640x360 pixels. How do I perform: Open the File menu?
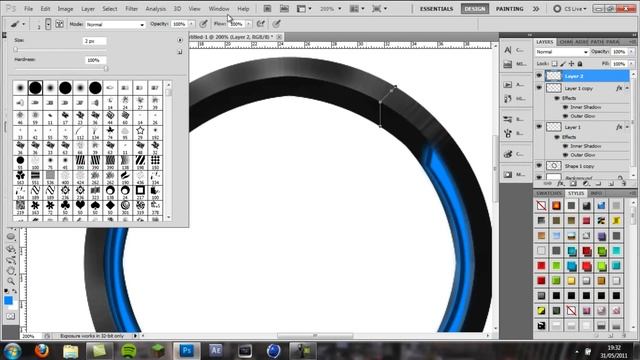(28, 9)
